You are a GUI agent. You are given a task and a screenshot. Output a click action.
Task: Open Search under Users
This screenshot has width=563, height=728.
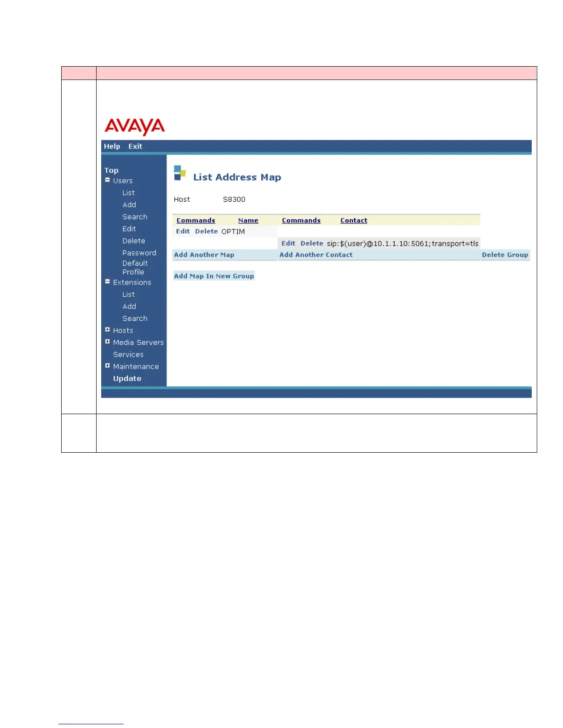click(135, 216)
